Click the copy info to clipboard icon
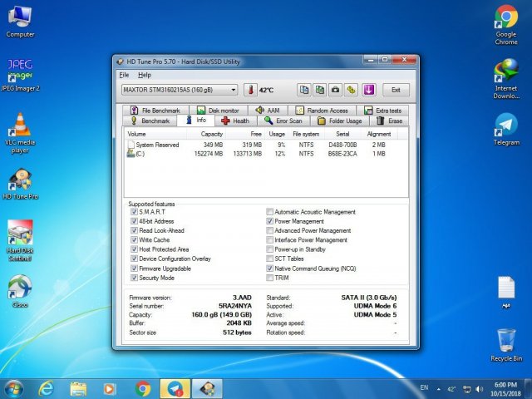 point(304,90)
